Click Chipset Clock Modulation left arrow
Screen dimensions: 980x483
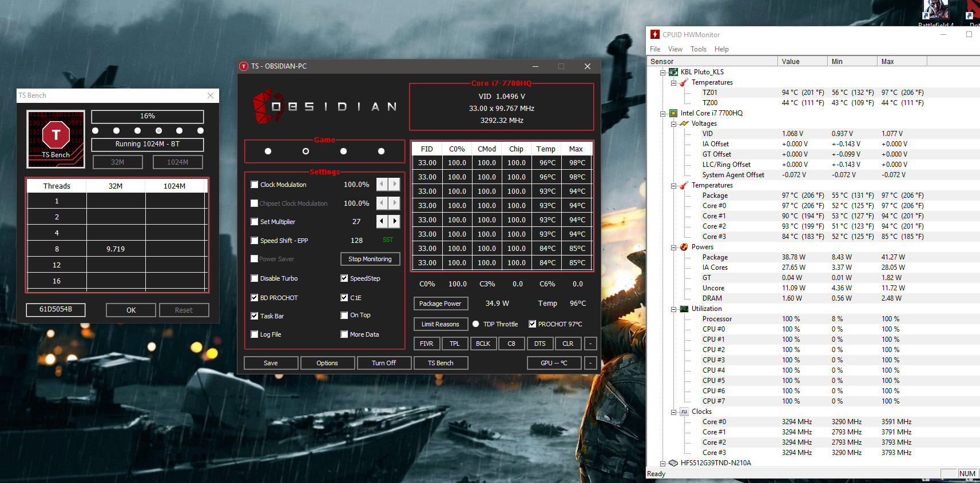click(382, 203)
